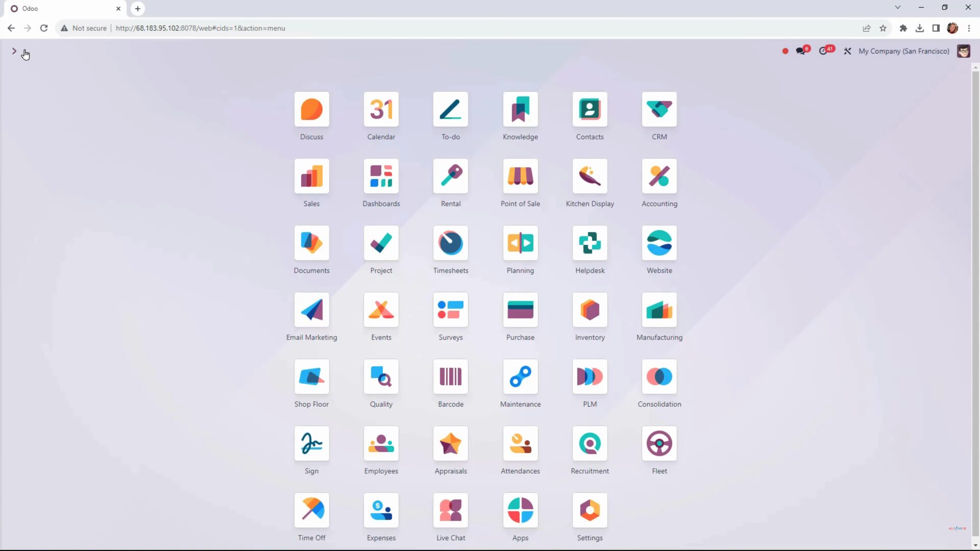
Task: Open the PLM app
Action: point(590,377)
